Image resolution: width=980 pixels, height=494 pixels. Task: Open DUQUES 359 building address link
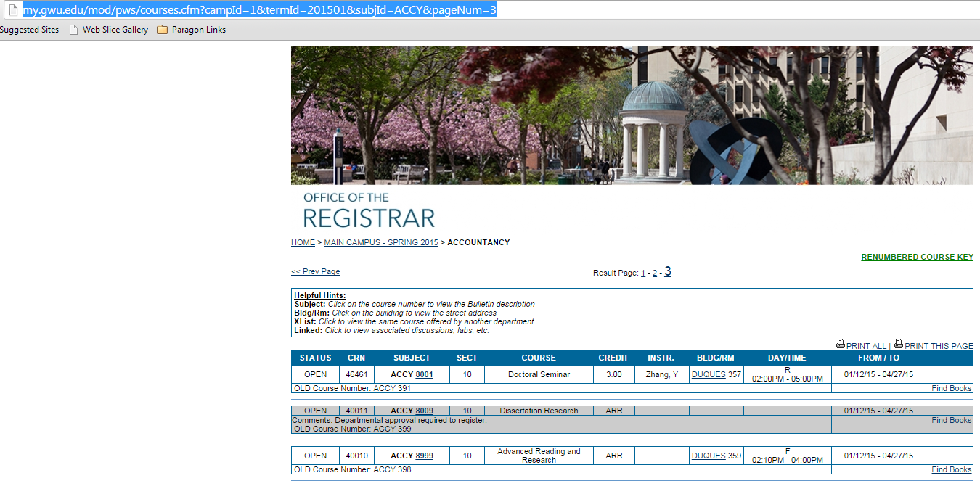tap(709, 456)
